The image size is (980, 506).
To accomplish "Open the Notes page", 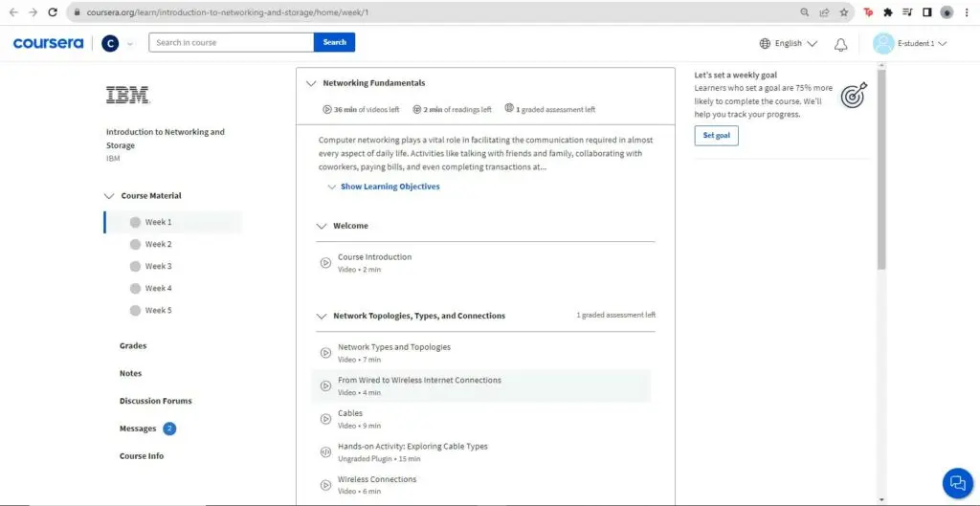I will coord(130,374).
